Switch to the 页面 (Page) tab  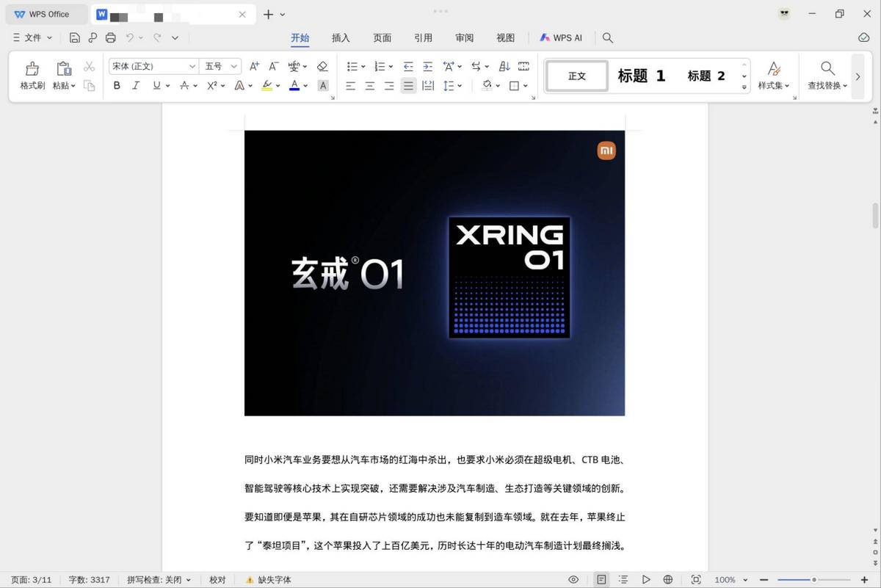(x=382, y=37)
